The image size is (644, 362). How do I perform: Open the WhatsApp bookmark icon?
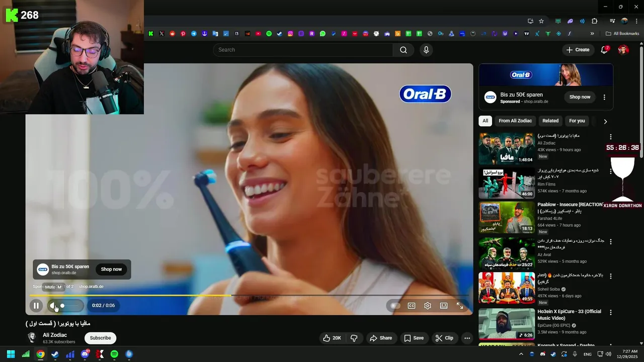pos(323,34)
